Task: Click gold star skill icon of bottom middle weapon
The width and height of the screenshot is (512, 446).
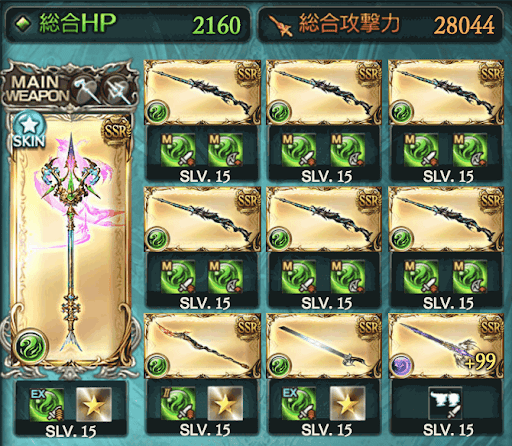Action: pyautogui.click(x=347, y=403)
